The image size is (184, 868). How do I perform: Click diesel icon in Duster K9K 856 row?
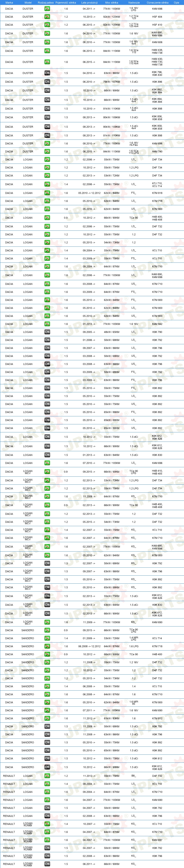click(x=47, y=117)
